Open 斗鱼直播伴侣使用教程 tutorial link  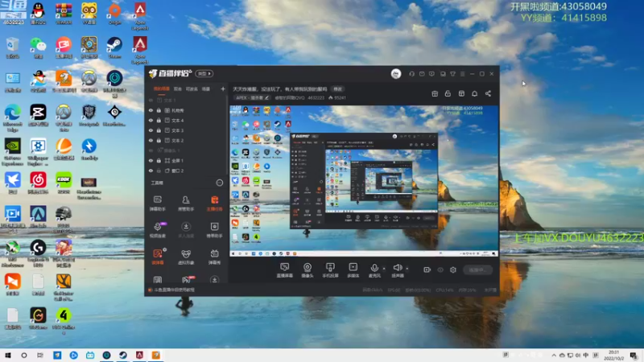pyautogui.click(x=175, y=290)
